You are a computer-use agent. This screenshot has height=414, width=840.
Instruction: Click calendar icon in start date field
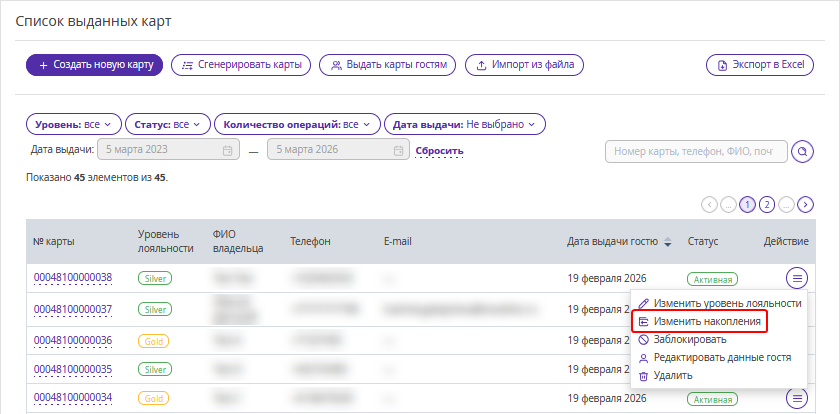click(x=227, y=151)
